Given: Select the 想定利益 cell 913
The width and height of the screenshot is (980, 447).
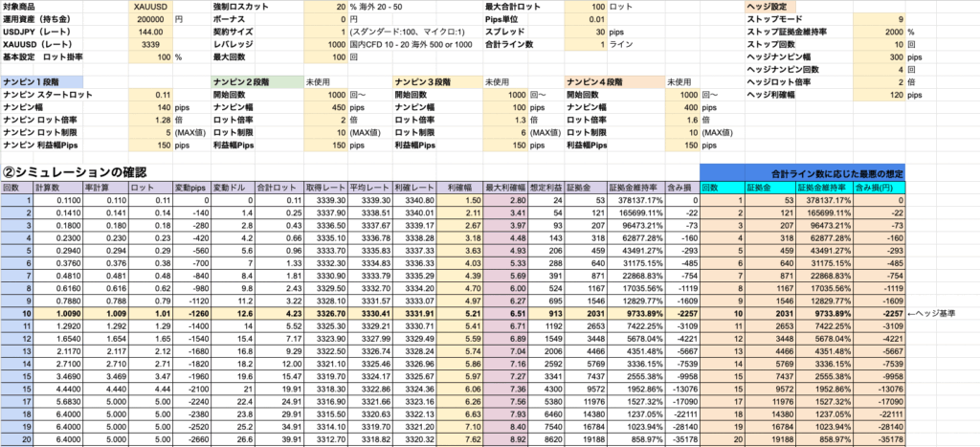Looking at the screenshot, I should pyautogui.click(x=546, y=313).
